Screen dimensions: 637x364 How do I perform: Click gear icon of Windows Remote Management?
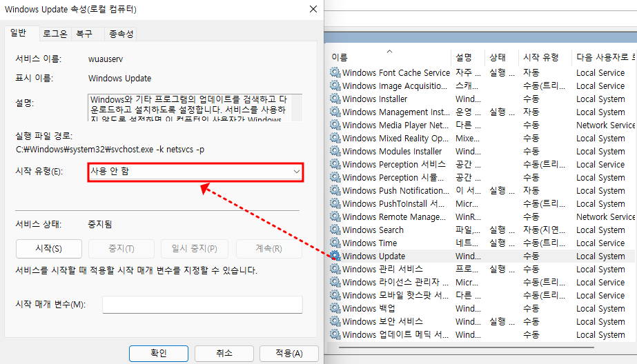point(335,216)
